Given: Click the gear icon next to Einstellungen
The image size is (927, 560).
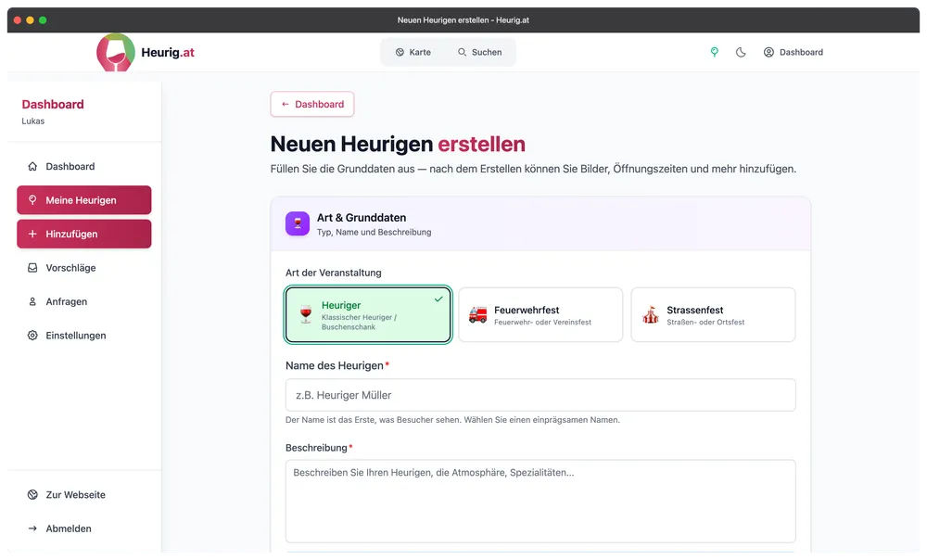Looking at the screenshot, I should coord(32,336).
